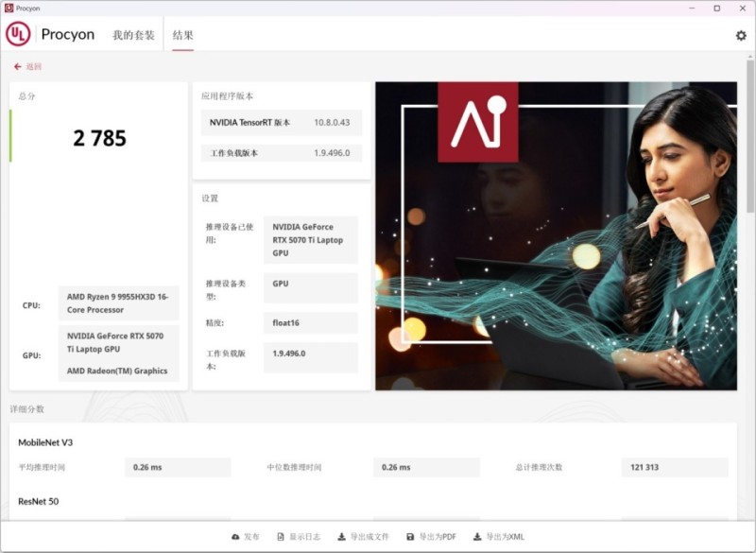Open the settings gear icon

coord(743,34)
